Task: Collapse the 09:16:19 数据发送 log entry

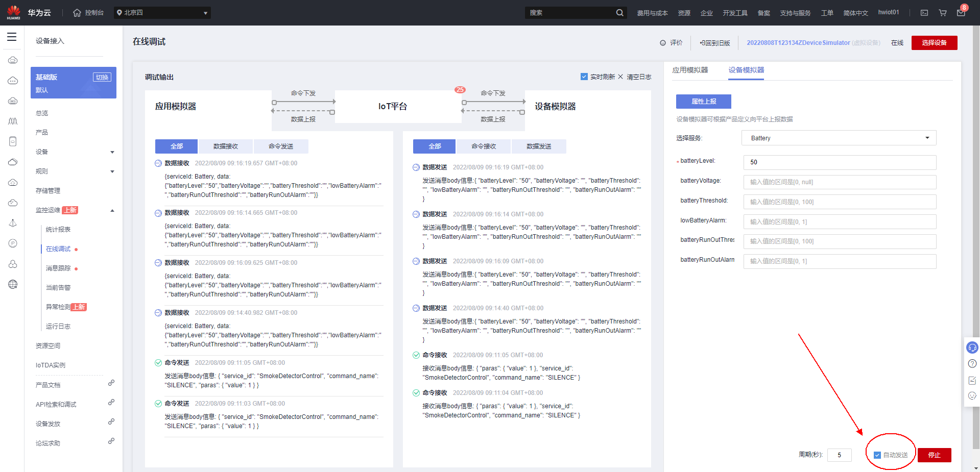Action: pos(416,167)
